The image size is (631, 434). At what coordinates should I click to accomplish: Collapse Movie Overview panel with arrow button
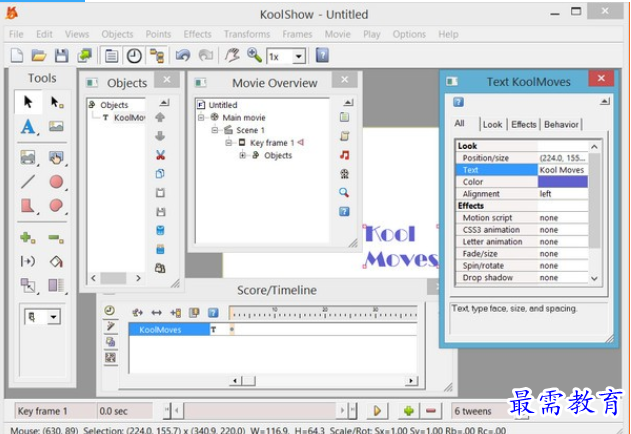pos(348,103)
